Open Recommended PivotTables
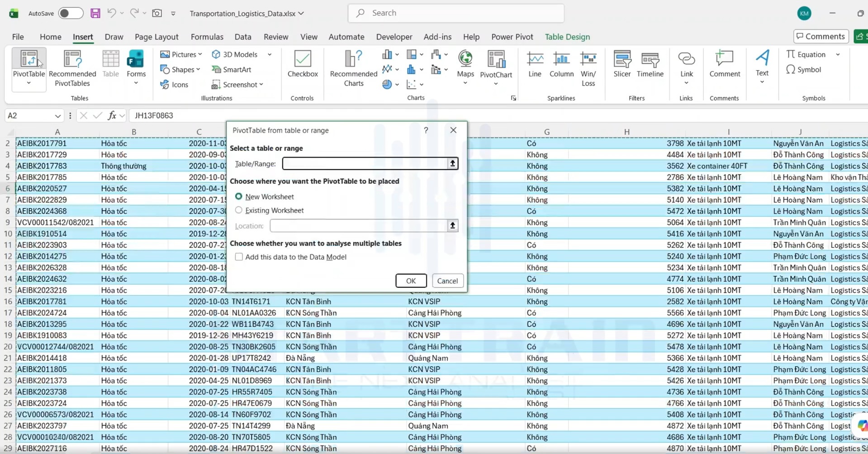The width and height of the screenshot is (868, 454). pos(72,68)
